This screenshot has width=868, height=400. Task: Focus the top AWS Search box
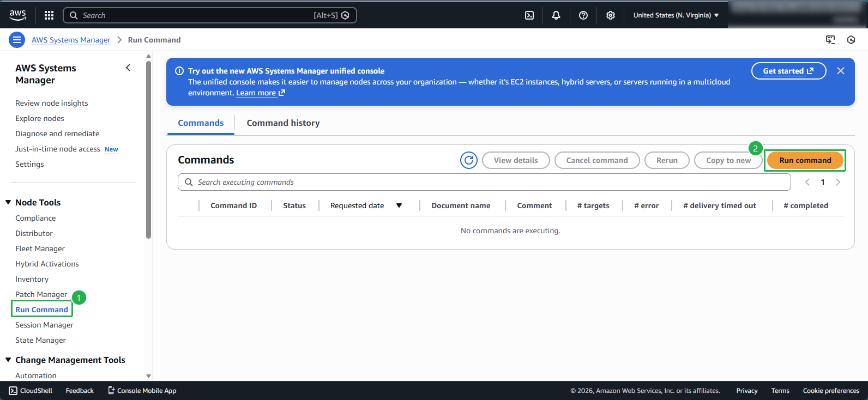tap(210, 15)
